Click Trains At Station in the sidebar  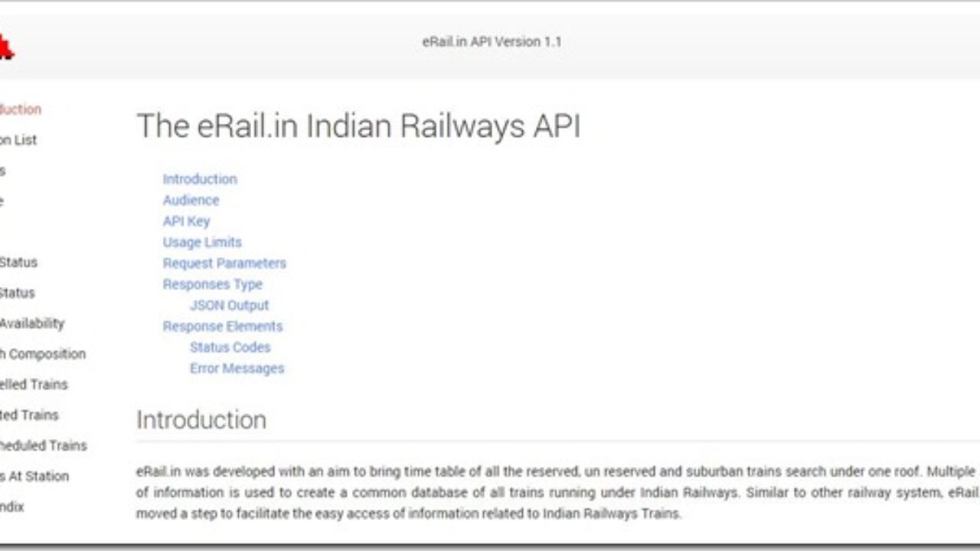tap(34, 476)
